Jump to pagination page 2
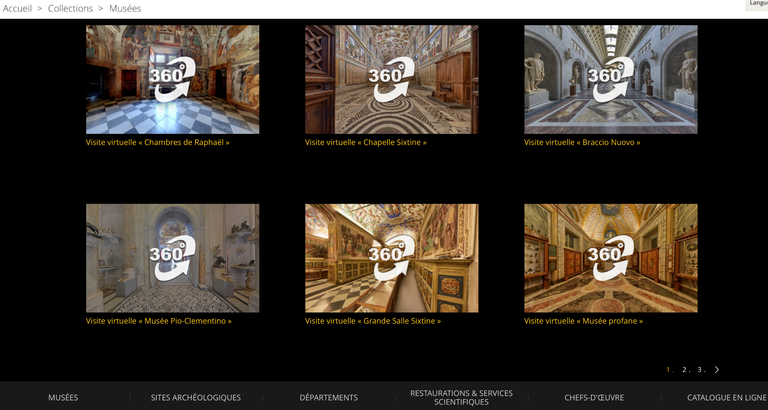 point(685,370)
